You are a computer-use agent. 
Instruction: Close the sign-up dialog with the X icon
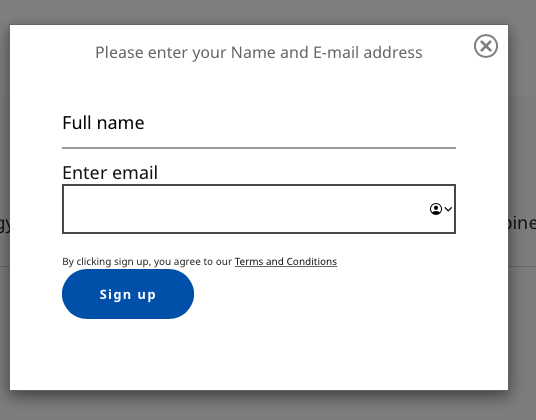point(486,46)
